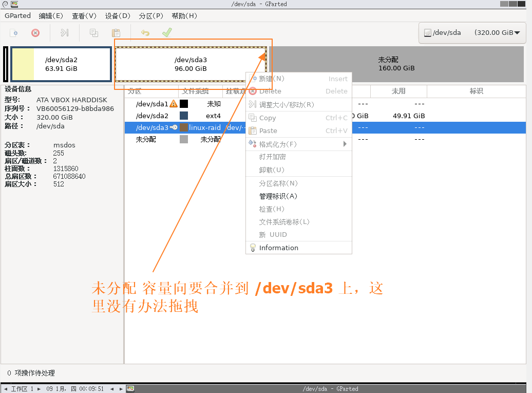Open the 分区(P) menu
This screenshot has width=532, height=393.
coord(150,16)
